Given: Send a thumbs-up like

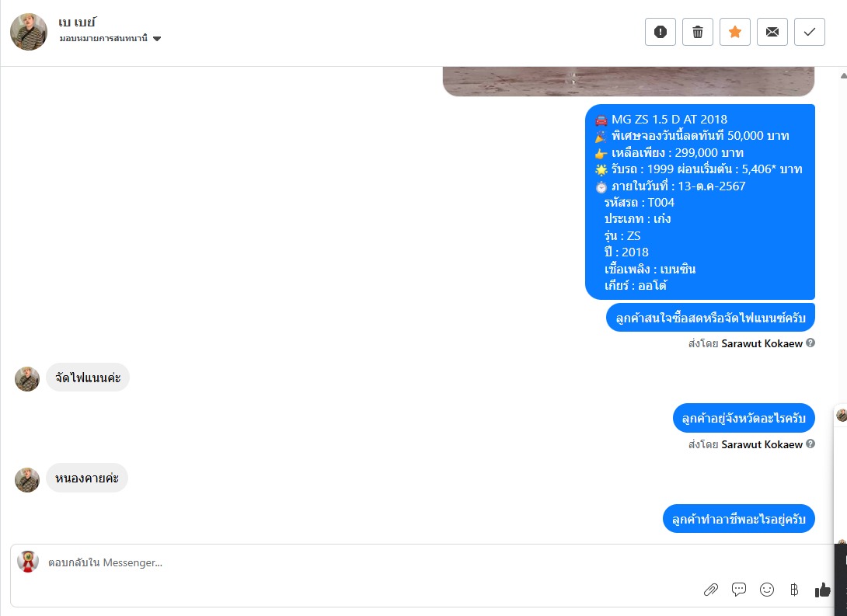Looking at the screenshot, I should click(x=822, y=590).
